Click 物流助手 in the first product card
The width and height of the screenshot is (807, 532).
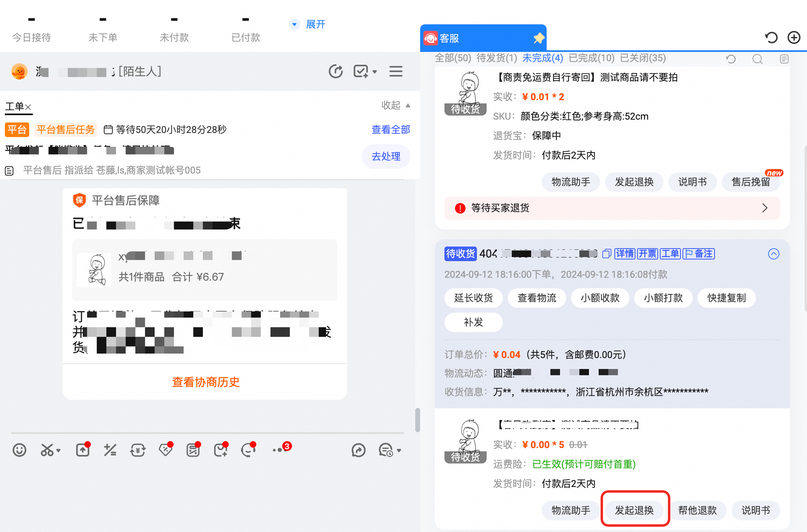[571, 182]
